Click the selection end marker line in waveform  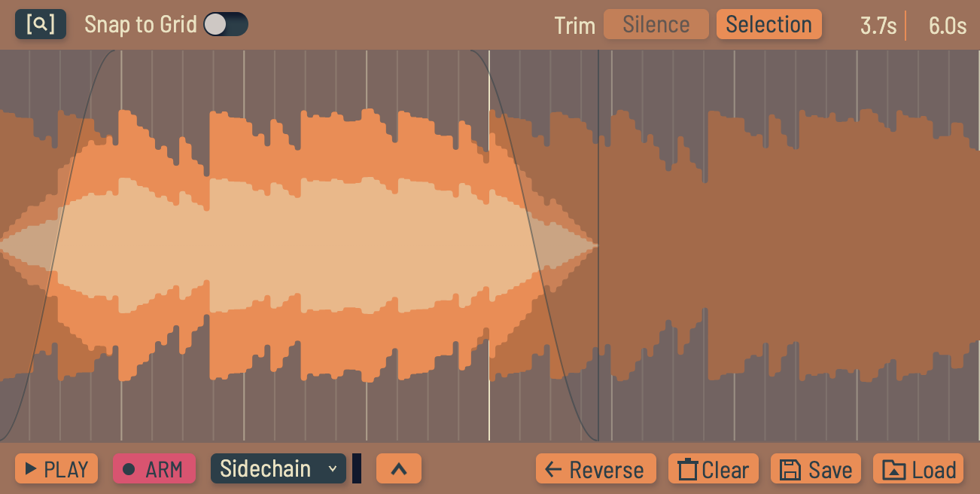[x=598, y=245]
